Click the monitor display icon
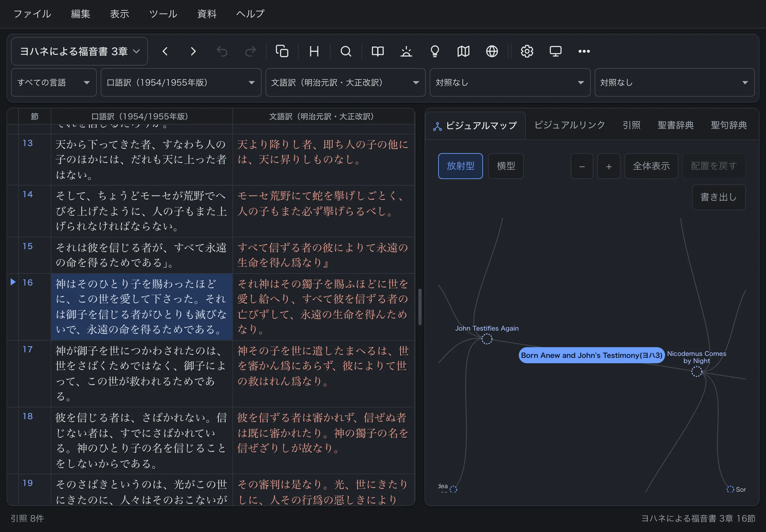 (x=556, y=51)
